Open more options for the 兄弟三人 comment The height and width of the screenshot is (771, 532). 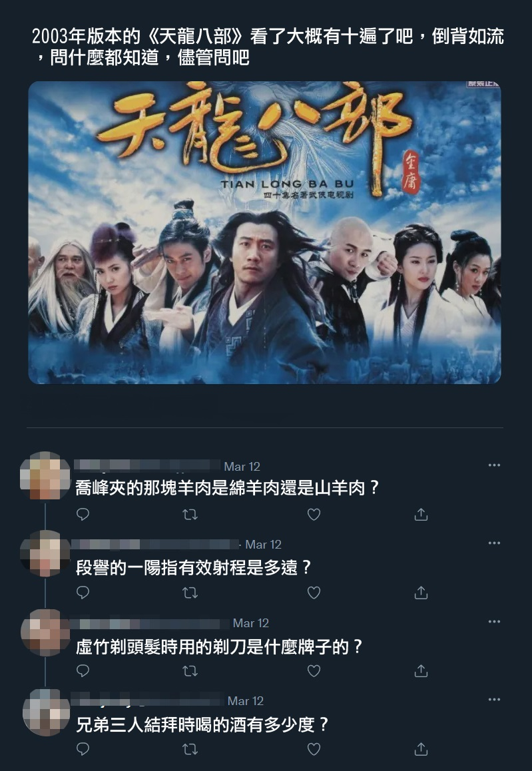tap(494, 699)
